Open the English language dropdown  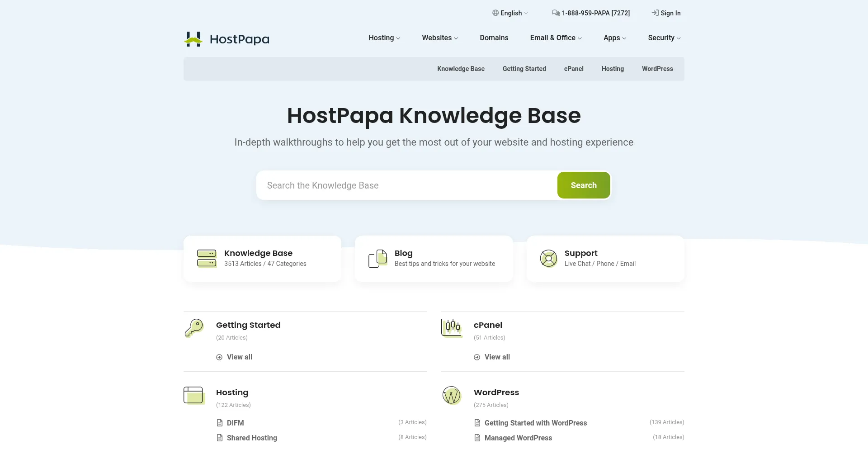[x=511, y=13]
